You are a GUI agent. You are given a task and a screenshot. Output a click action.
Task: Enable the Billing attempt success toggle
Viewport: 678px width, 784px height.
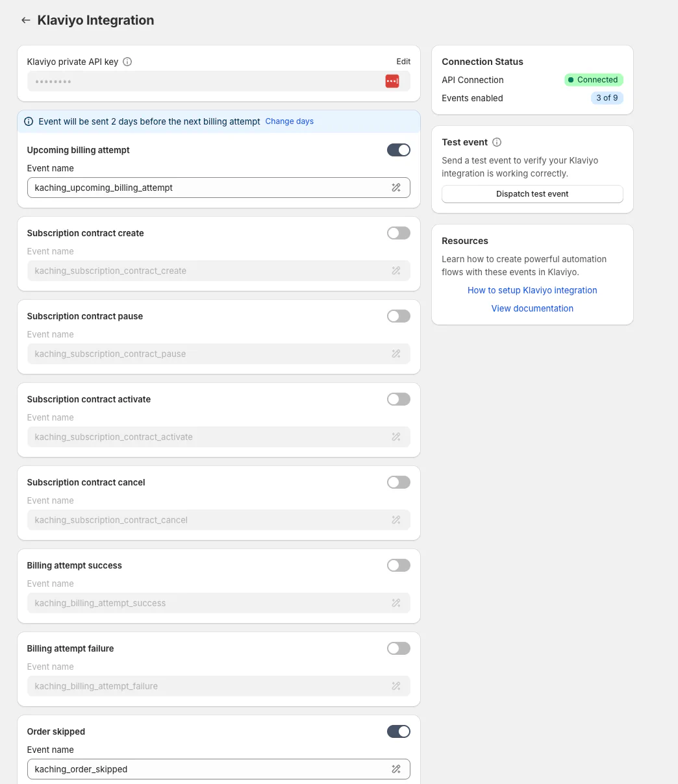click(399, 565)
